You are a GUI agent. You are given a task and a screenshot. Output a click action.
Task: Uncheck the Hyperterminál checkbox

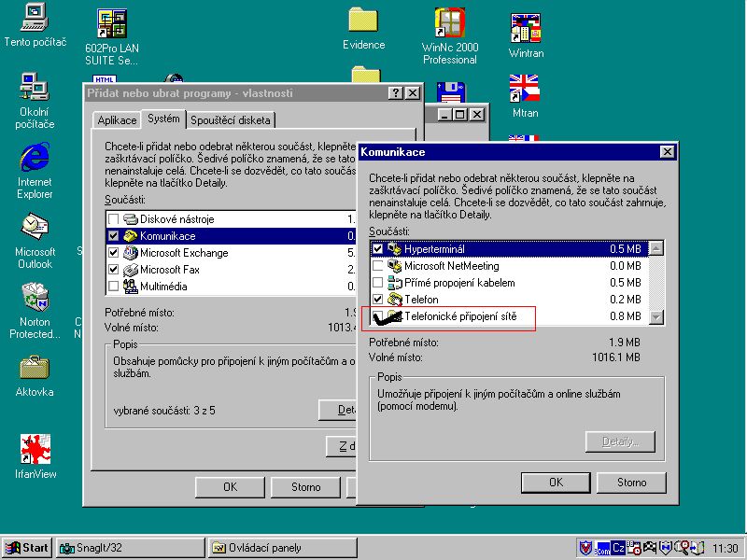[x=378, y=248]
